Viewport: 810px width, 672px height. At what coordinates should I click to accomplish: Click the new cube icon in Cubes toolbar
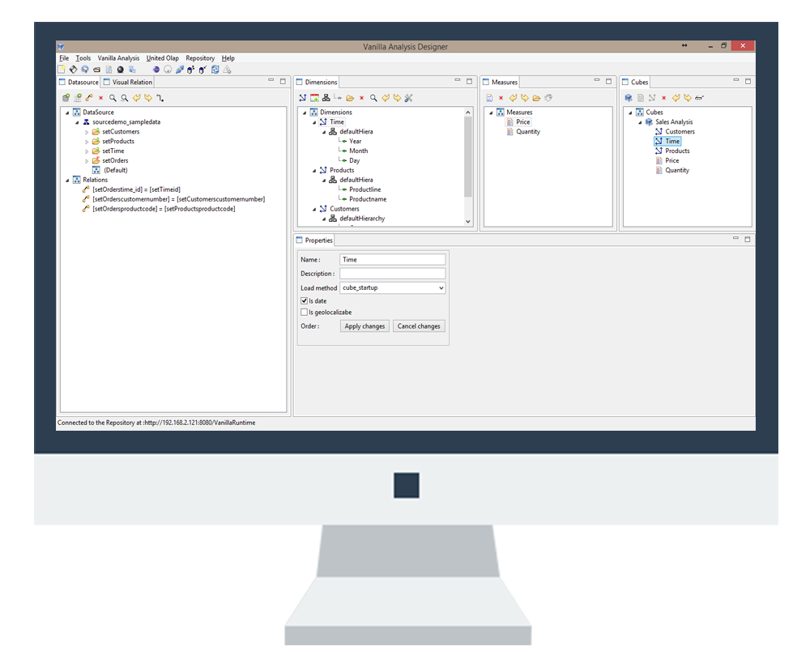coord(629,98)
